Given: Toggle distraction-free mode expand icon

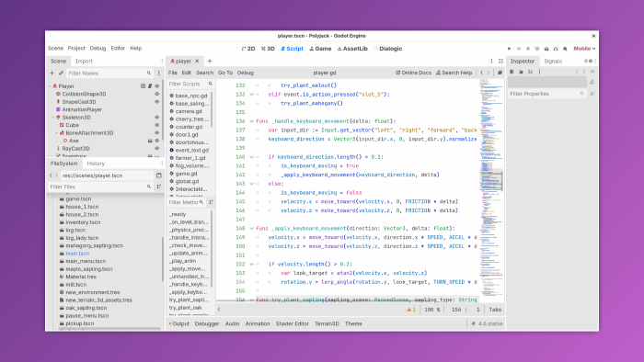Looking at the screenshot, I should [500, 61].
